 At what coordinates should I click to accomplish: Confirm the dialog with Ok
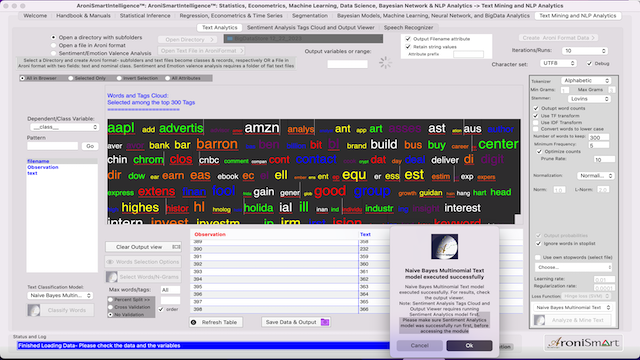469,345
